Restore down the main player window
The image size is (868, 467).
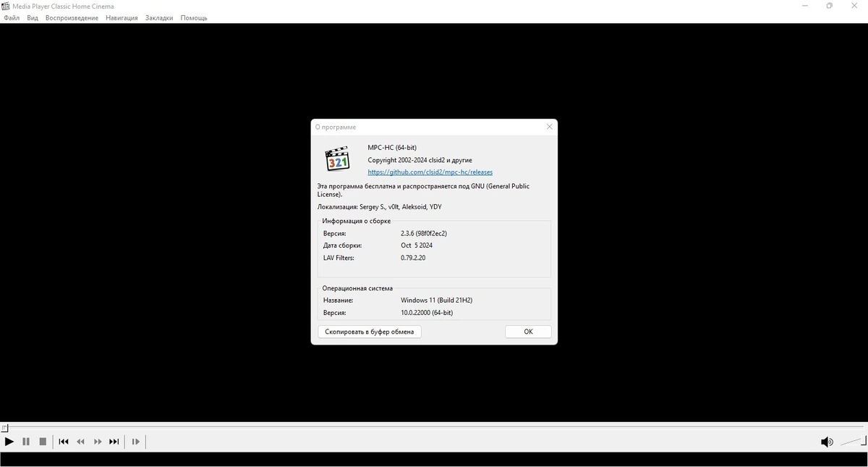[830, 6]
